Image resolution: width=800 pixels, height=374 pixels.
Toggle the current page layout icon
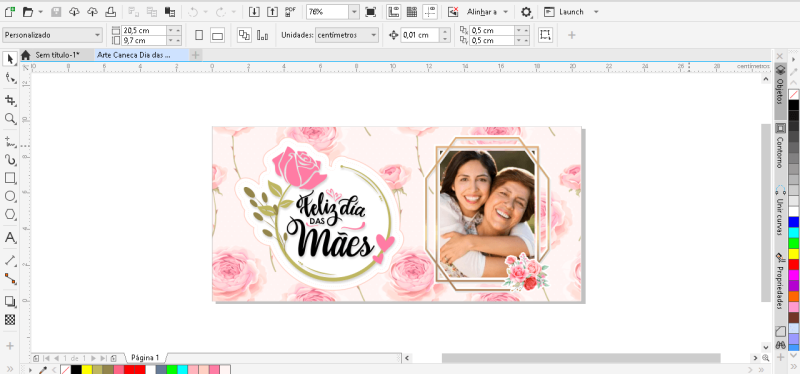[x=263, y=35]
